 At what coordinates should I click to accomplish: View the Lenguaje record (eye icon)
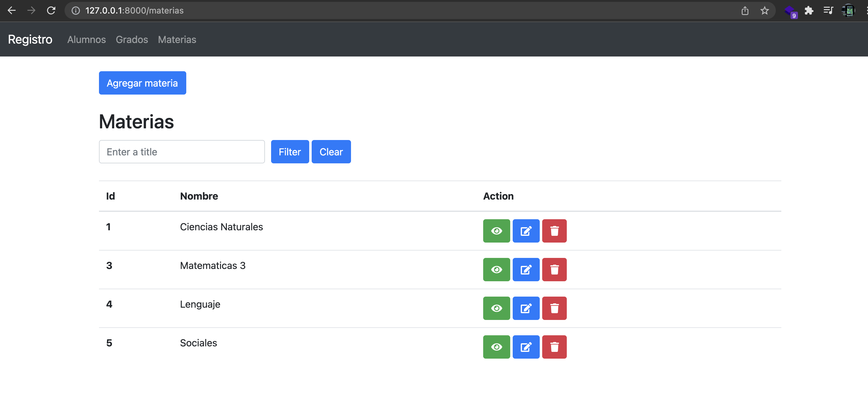496,308
